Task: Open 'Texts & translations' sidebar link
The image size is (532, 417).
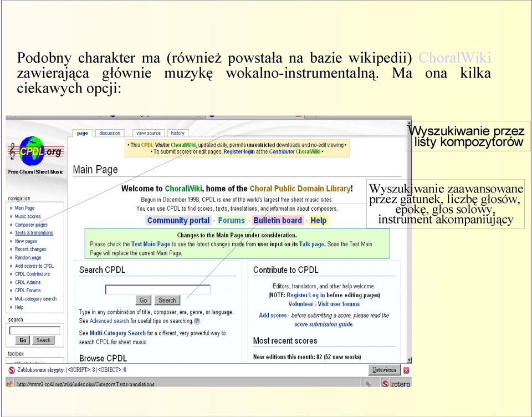Action: (x=34, y=233)
